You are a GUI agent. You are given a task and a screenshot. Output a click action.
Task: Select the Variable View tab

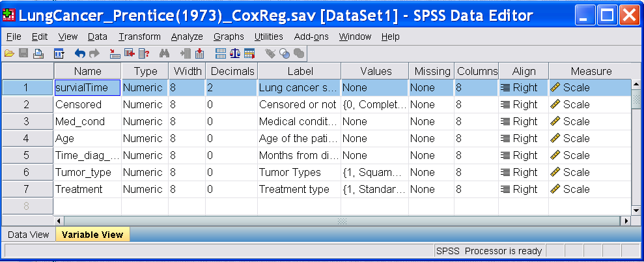pos(92,235)
